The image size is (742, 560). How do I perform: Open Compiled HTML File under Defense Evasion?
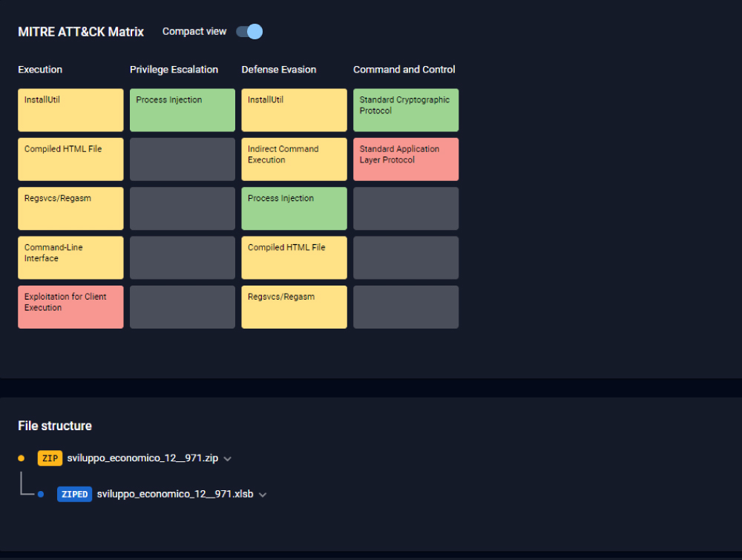point(294,258)
